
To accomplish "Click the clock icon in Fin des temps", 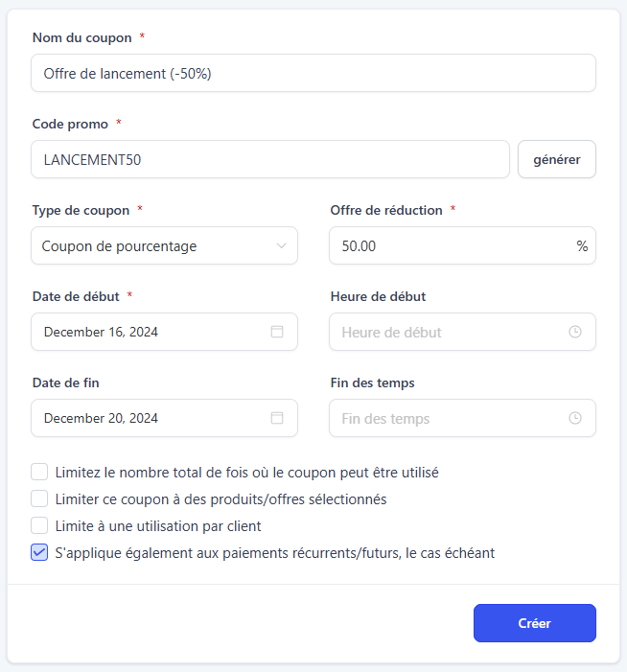I will coord(574,418).
